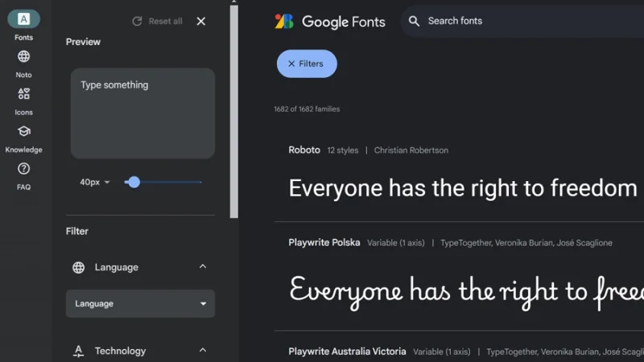
Task: Click the Type something preview box
Action: tap(142, 113)
